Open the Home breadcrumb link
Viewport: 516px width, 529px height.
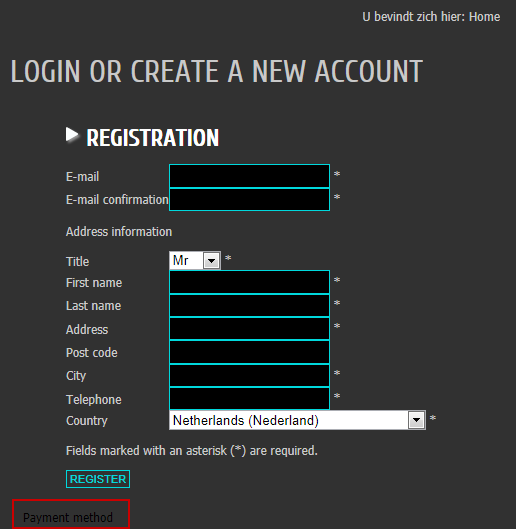(485, 17)
